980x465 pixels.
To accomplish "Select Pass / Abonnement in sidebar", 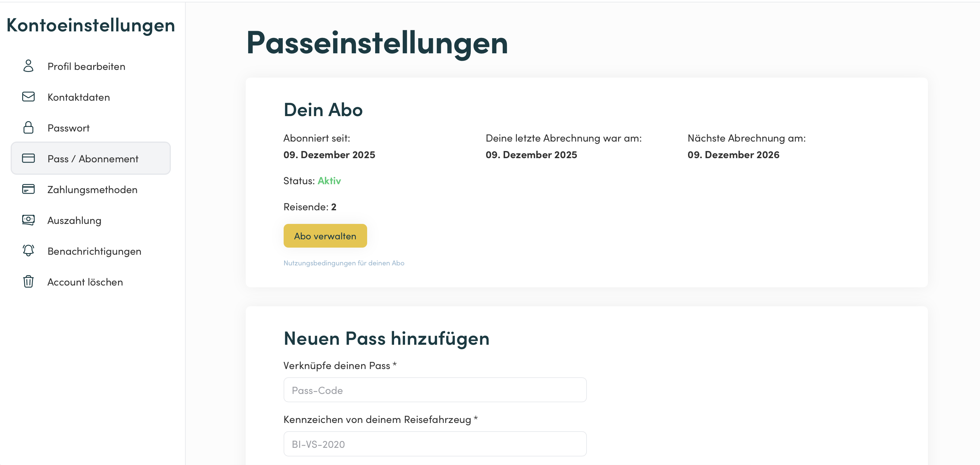I will tap(93, 159).
